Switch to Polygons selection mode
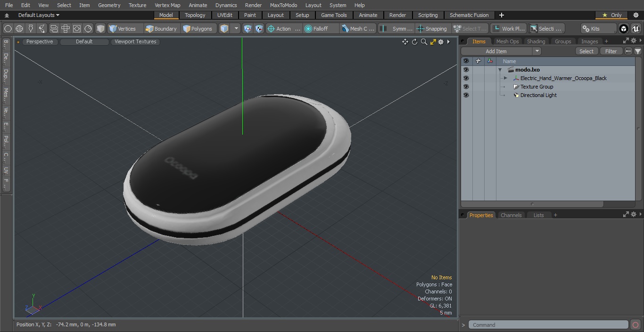Image resolution: width=644 pixels, height=332 pixels. (198, 29)
